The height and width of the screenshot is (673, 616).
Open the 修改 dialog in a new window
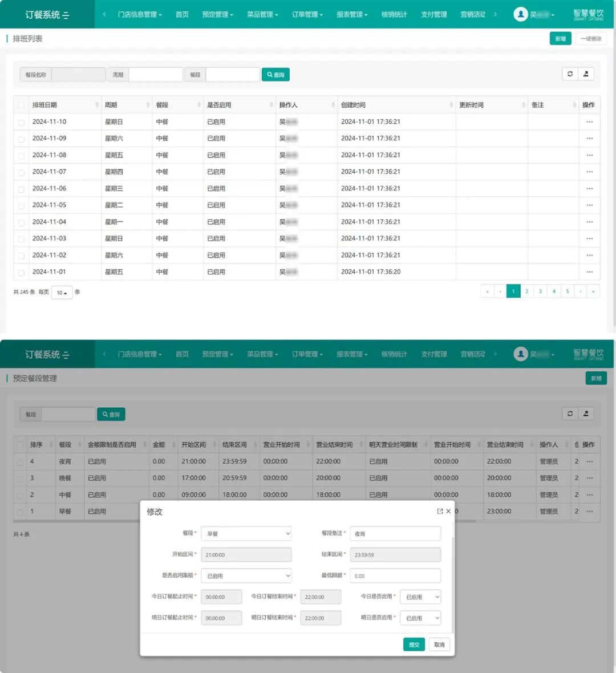440,511
